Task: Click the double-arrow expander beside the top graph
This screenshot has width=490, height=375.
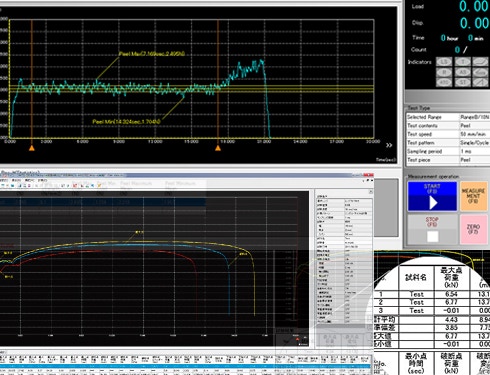Action: click(389, 145)
